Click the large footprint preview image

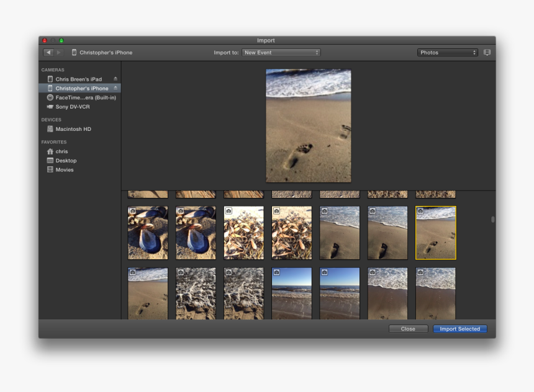tap(309, 125)
